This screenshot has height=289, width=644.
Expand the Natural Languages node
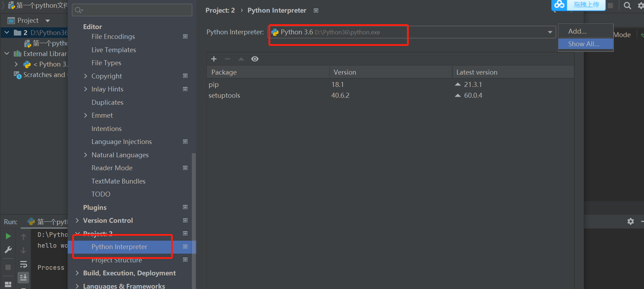[86, 155]
